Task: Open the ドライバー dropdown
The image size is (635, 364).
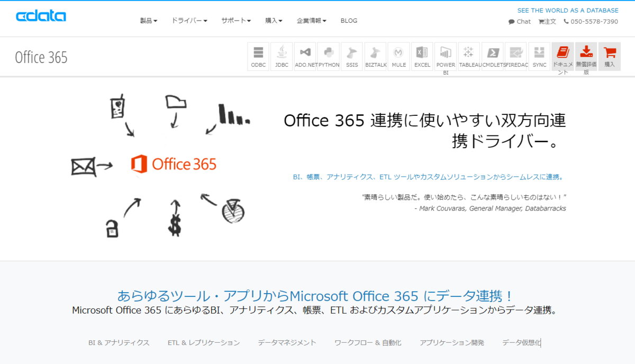Action: (x=188, y=21)
